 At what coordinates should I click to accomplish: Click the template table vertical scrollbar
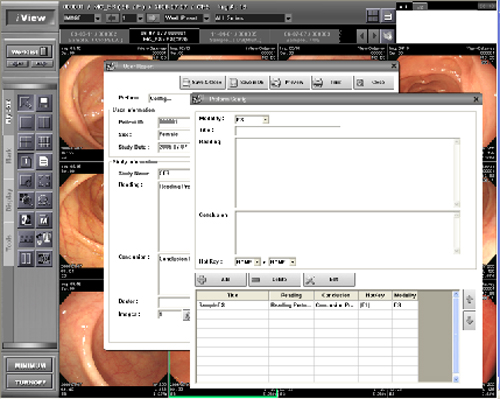456,337
